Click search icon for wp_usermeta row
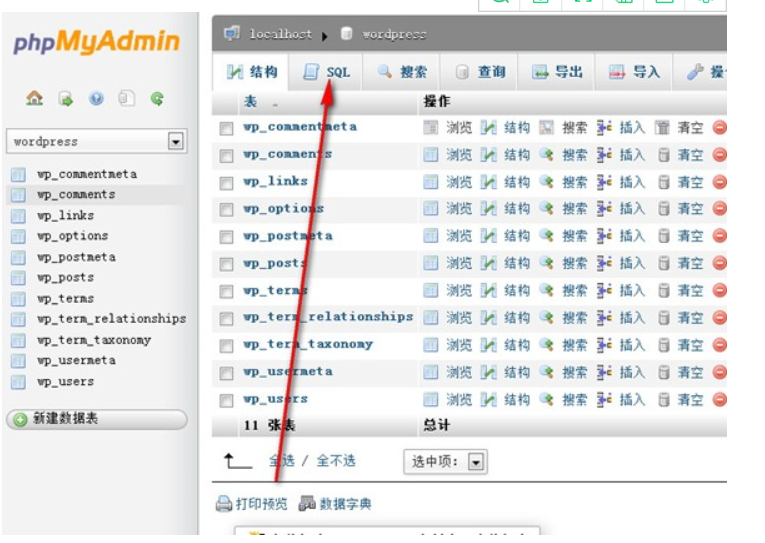Viewport: 765px width, 543px height. click(546, 373)
